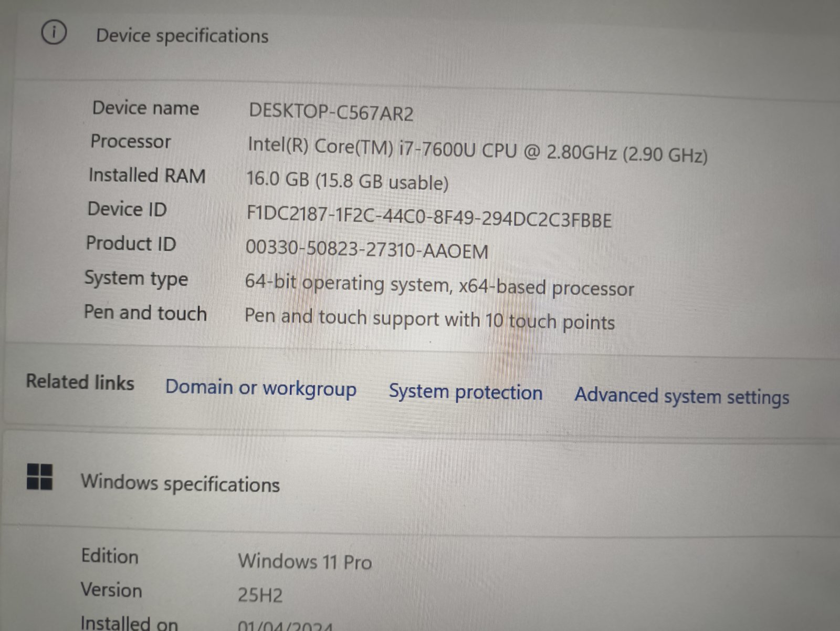840x631 pixels.
Task: Click the pen and touch support value
Action: [x=429, y=319]
